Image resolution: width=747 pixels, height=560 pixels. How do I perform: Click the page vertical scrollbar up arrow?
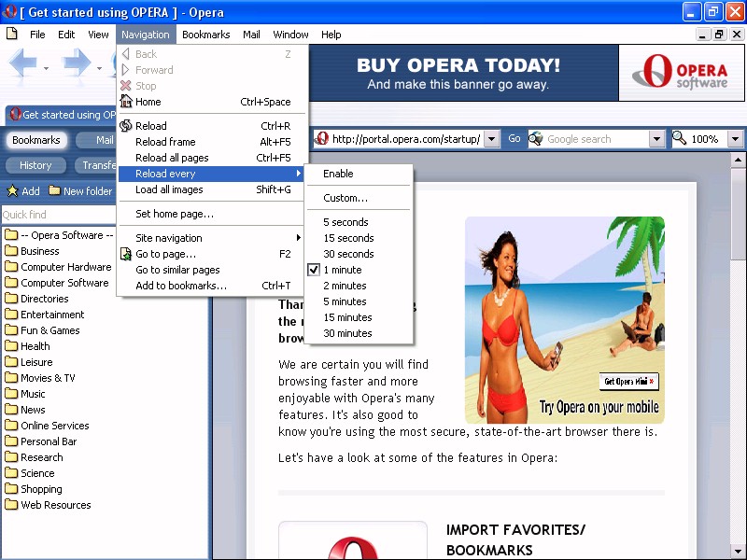(x=738, y=160)
